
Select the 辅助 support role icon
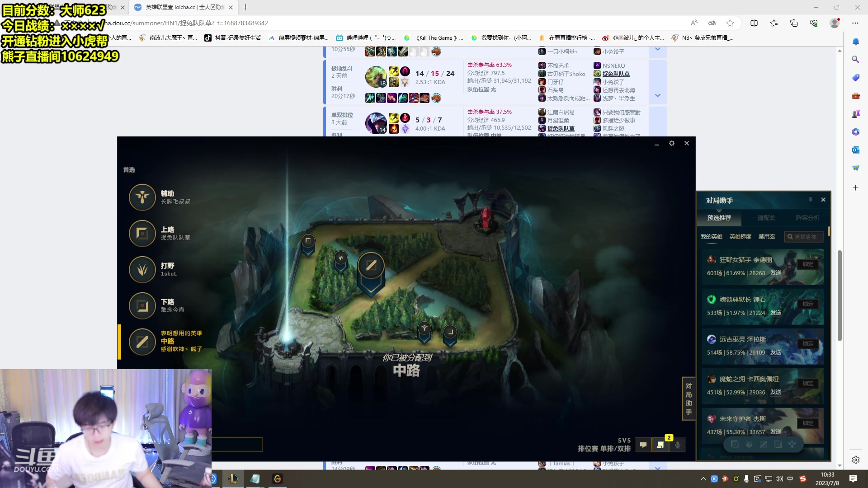(142, 197)
